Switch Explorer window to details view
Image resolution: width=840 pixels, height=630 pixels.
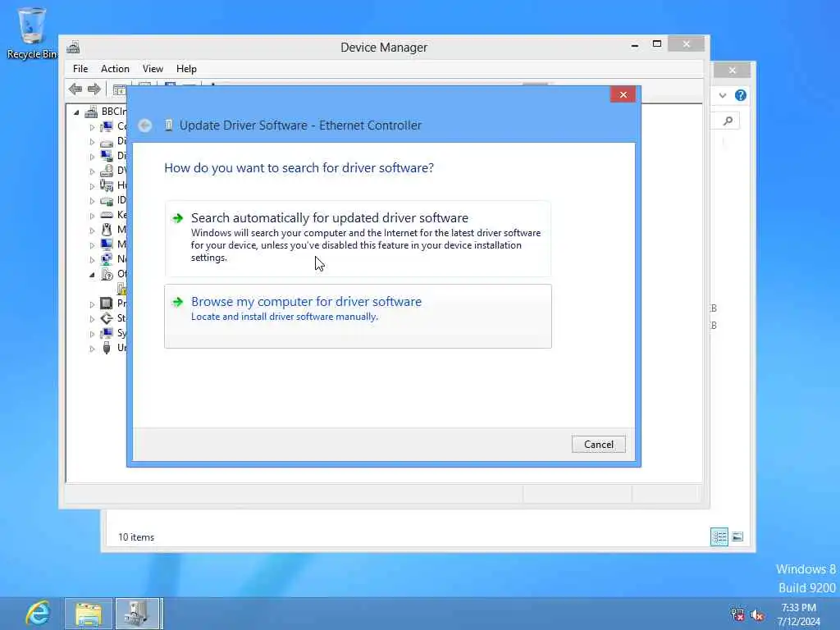(x=719, y=536)
